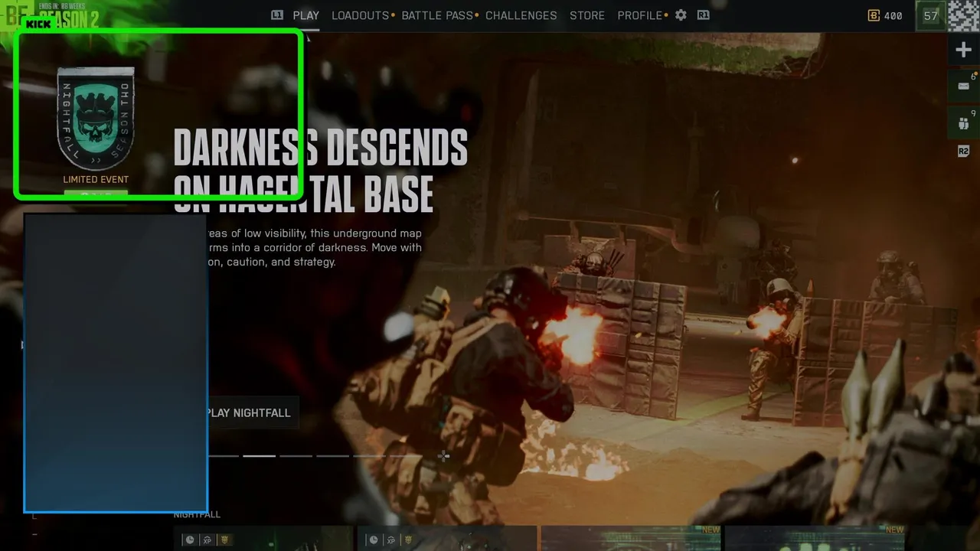Click the 'NIGHTFALL' section heading above cards
The width and height of the screenshot is (980, 551).
tap(197, 514)
